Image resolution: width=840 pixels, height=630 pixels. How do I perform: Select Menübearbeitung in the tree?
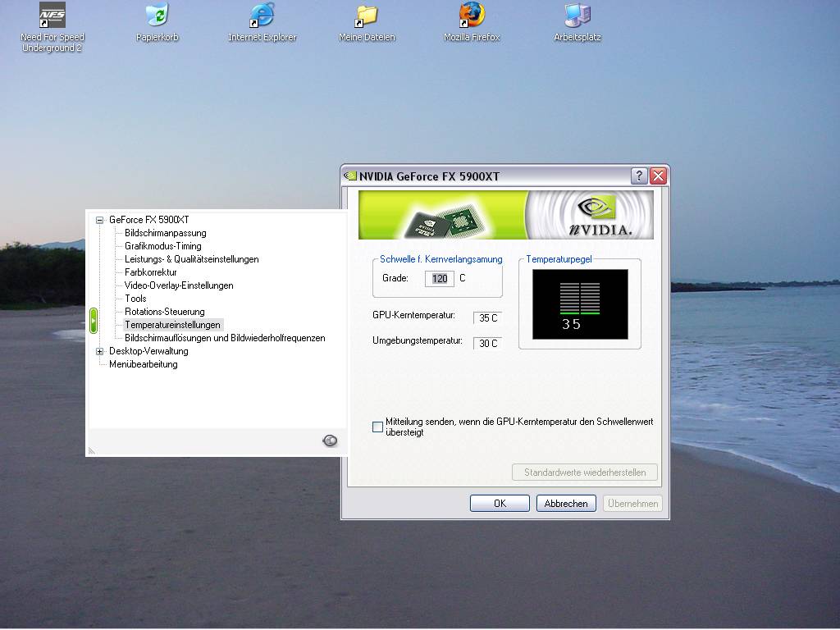pos(143,364)
